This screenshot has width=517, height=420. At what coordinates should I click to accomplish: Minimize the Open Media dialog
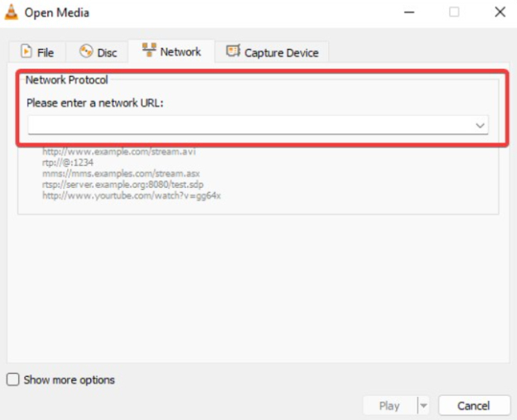point(408,12)
